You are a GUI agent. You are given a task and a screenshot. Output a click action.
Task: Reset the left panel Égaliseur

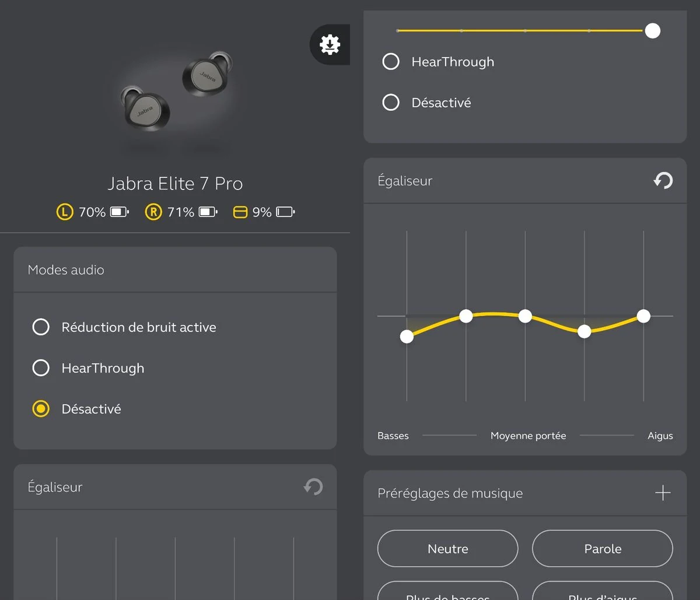313,487
